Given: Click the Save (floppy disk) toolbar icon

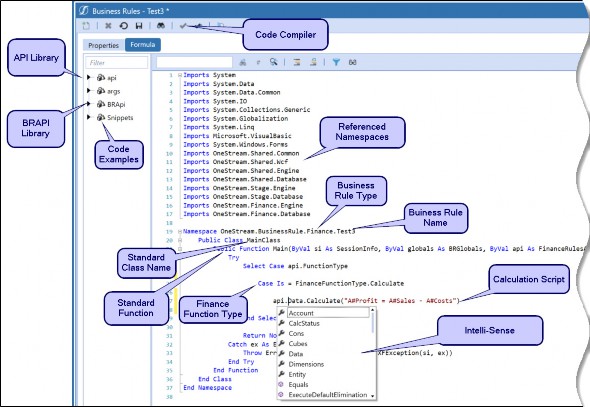Looking at the screenshot, I should 139,26.
